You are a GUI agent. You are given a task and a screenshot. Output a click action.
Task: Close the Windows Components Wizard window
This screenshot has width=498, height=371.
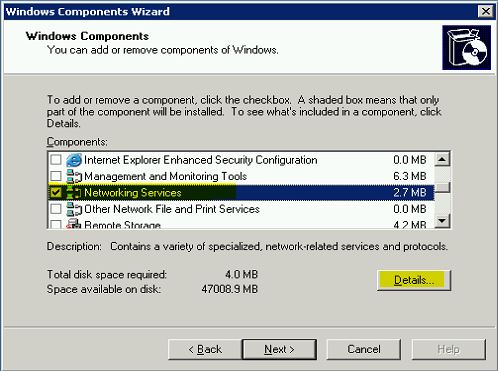[x=485, y=11]
